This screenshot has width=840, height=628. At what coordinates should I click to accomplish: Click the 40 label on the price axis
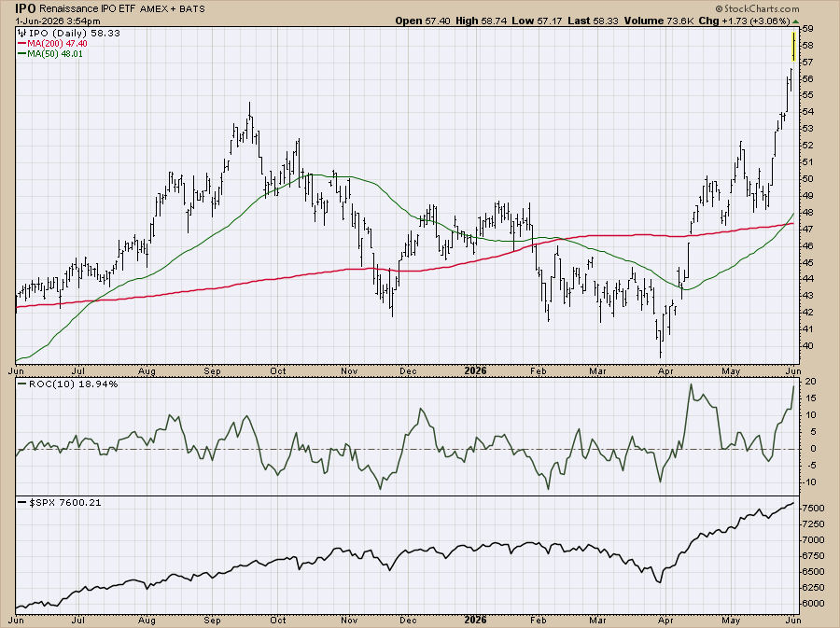pyautogui.click(x=807, y=346)
